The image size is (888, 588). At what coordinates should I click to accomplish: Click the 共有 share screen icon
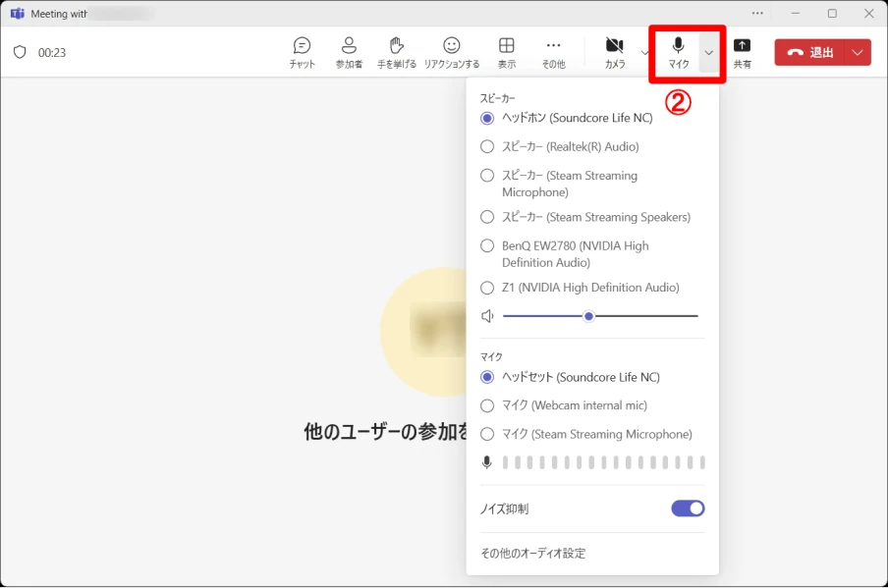pyautogui.click(x=742, y=53)
